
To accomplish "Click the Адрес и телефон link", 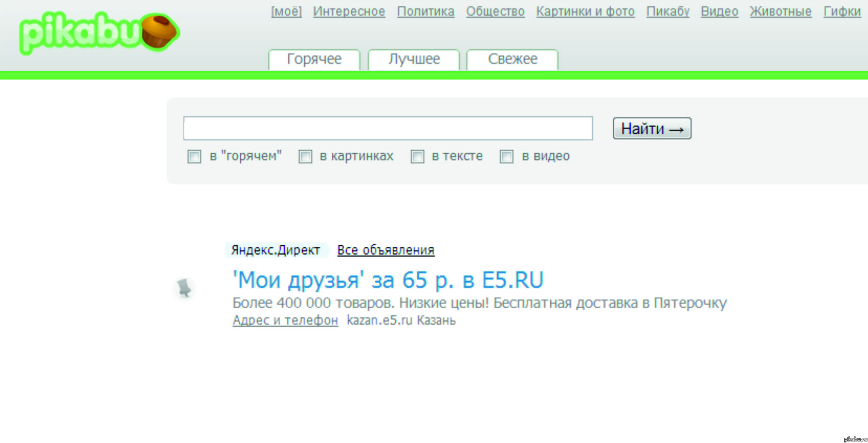I will pyautogui.click(x=285, y=320).
